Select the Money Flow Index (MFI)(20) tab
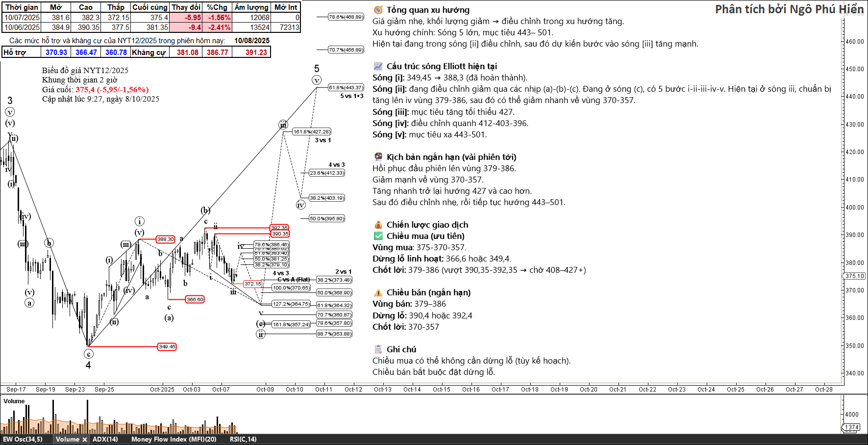This screenshot has width=868, height=445. tap(174, 440)
